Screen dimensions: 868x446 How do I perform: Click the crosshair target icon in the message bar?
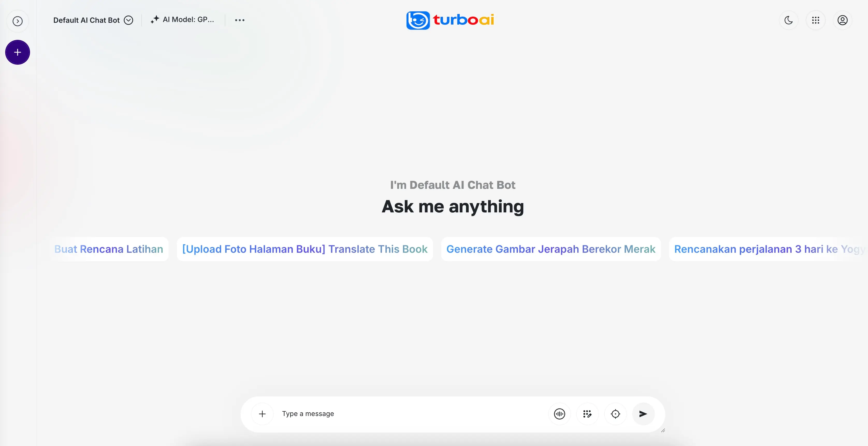[x=615, y=414]
